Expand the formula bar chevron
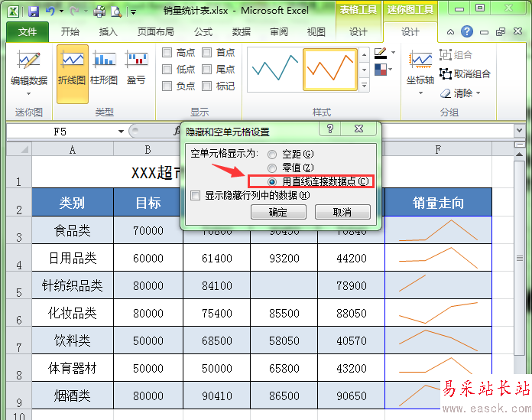Viewport: 532px width, 420px height. pyautogui.click(x=519, y=130)
